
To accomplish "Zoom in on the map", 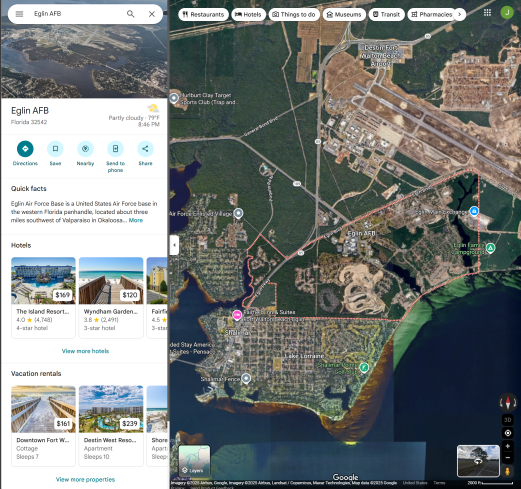I will coord(508,446).
